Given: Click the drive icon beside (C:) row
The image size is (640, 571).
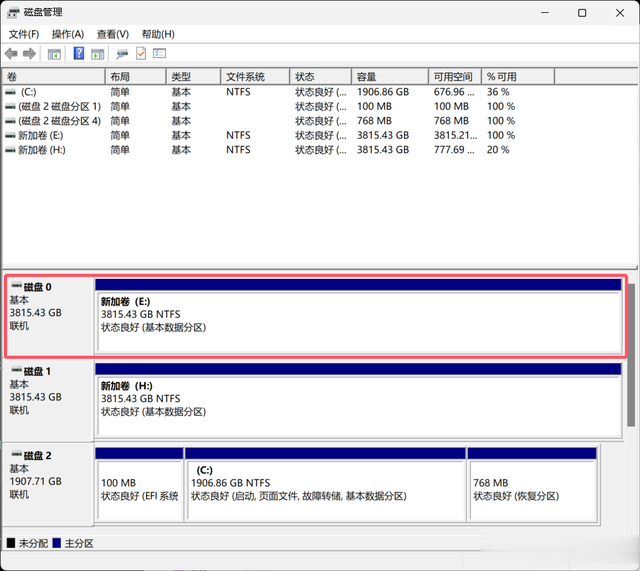Looking at the screenshot, I should (10, 92).
